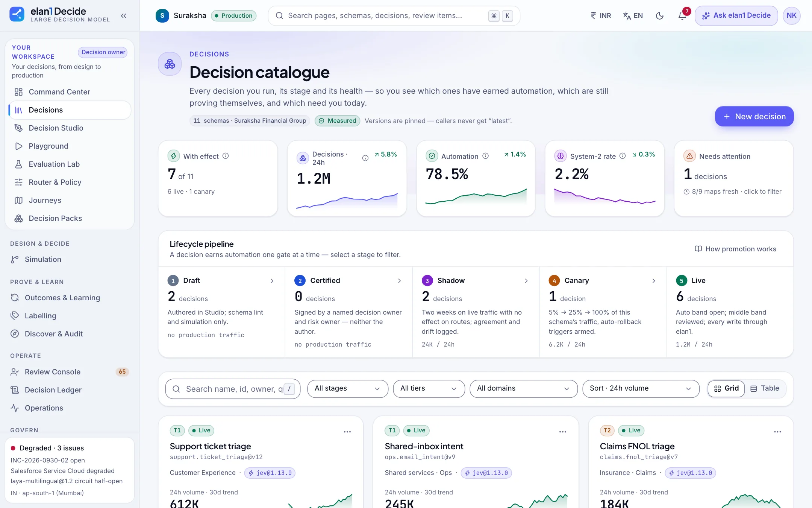The image size is (812, 508).
Task: Open EN language selector
Action: pos(633,16)
